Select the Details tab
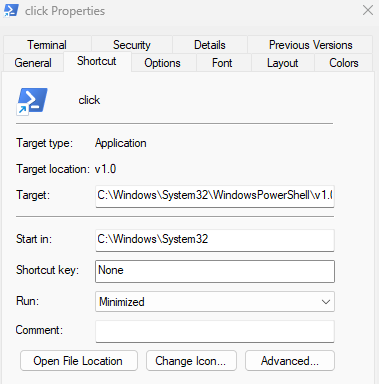The image size is (379, 384). 210,45
